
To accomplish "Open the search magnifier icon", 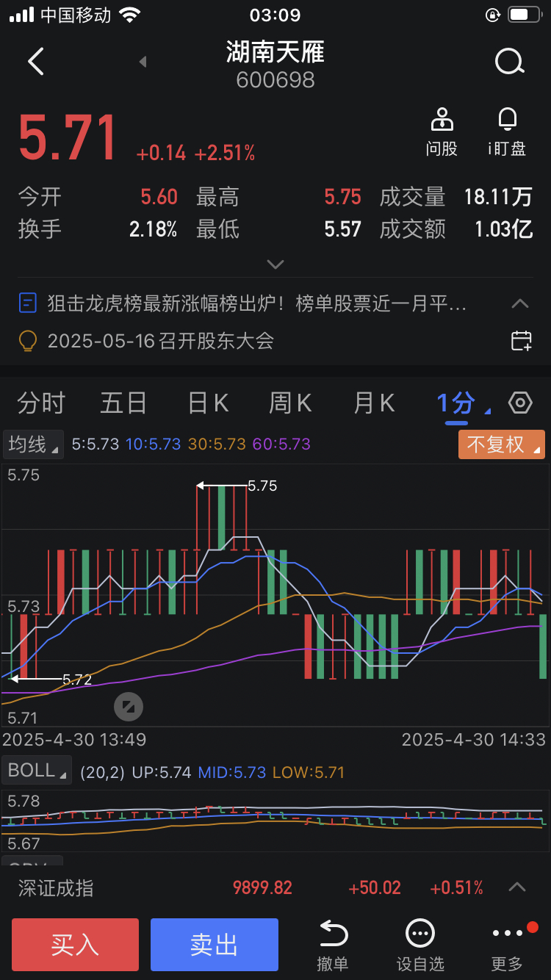I will click(509, 62).
